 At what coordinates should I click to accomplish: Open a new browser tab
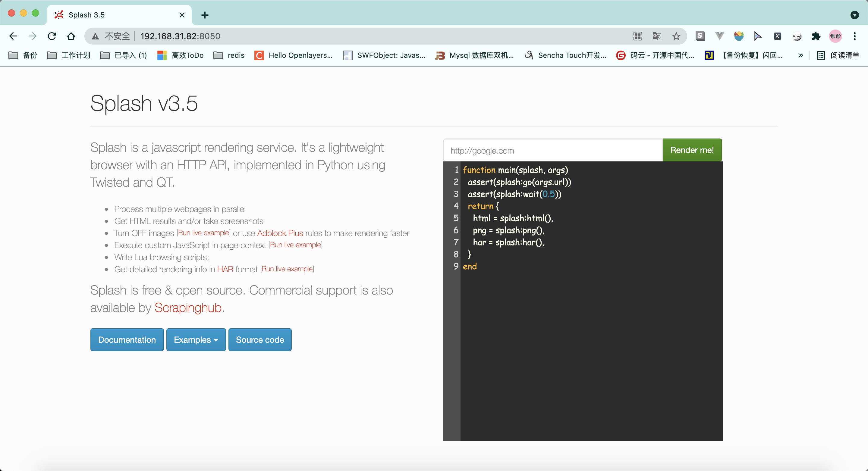coord(205,15)
